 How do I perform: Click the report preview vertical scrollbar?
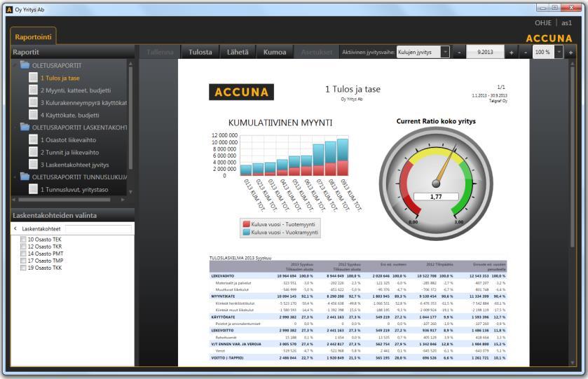point(573,157)
